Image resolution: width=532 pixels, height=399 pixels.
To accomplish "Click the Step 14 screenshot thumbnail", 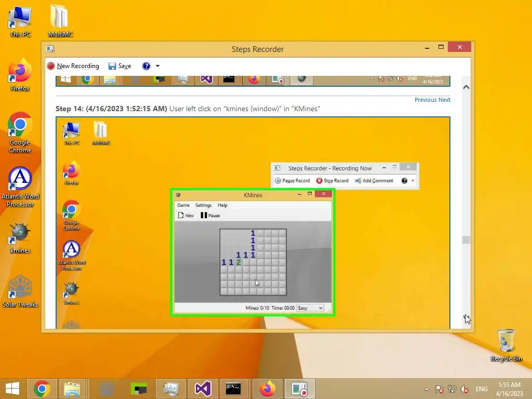I will [x=253, y=222].
